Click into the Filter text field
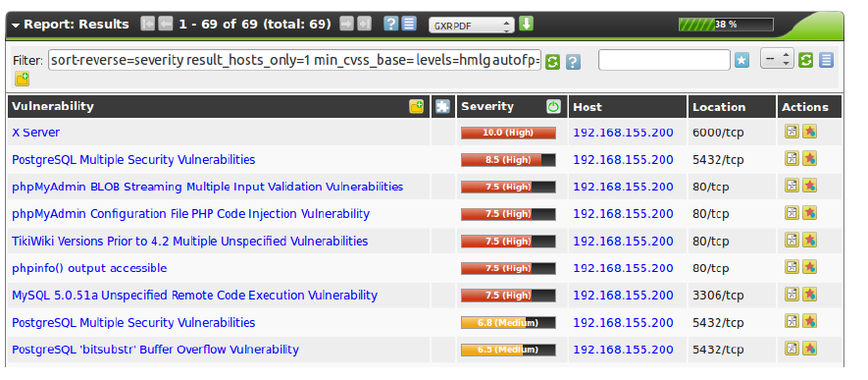868x380 pixels. [x=294, y=60]
